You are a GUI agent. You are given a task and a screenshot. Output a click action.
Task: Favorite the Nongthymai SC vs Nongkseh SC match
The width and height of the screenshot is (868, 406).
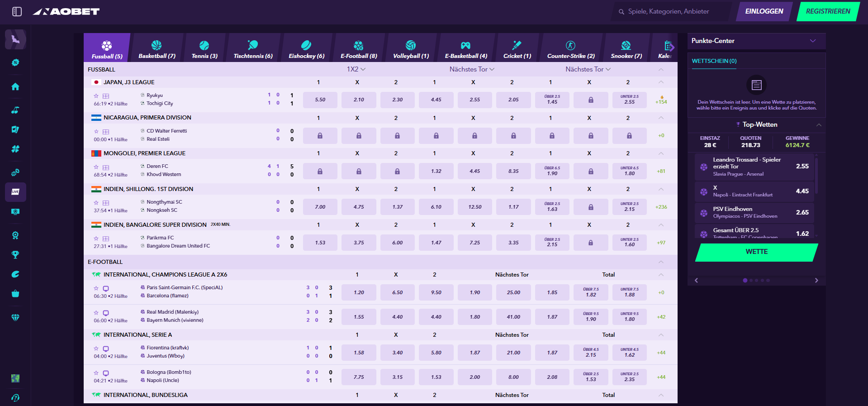96,203
